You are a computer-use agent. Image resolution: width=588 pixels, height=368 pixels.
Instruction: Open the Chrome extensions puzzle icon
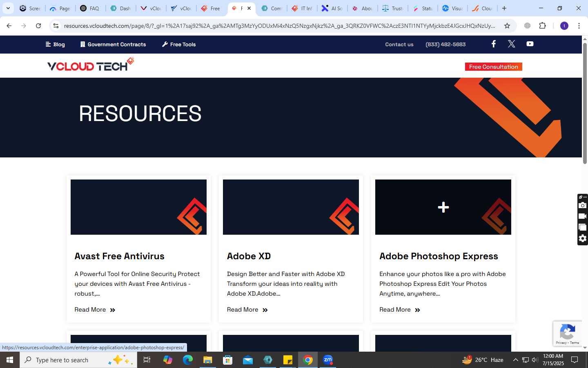pos(542,26)
